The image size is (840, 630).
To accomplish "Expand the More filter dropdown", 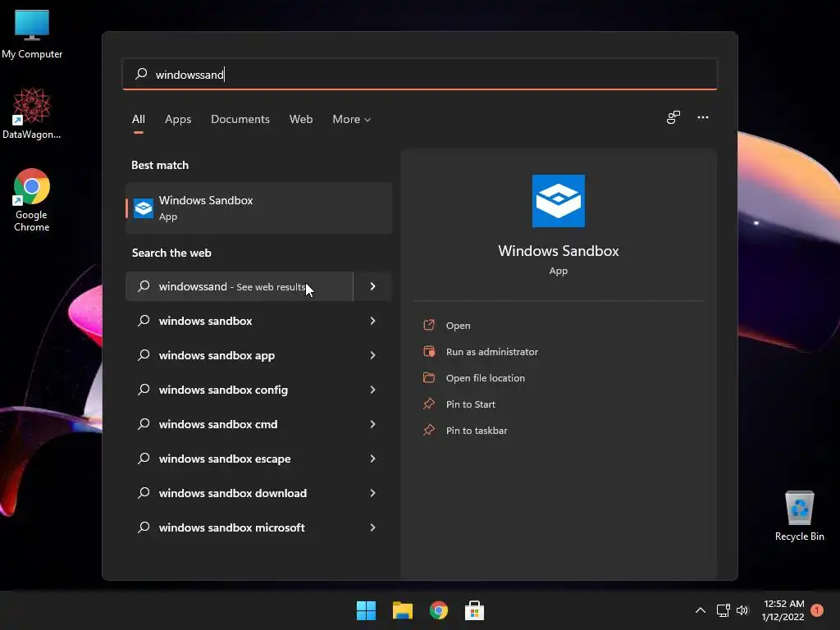I will pyautogui.click(x=351, y=119).
